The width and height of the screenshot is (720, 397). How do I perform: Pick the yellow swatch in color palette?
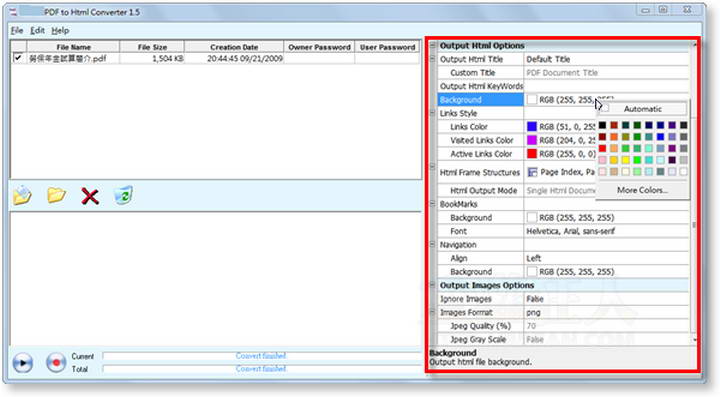(625, 160)
